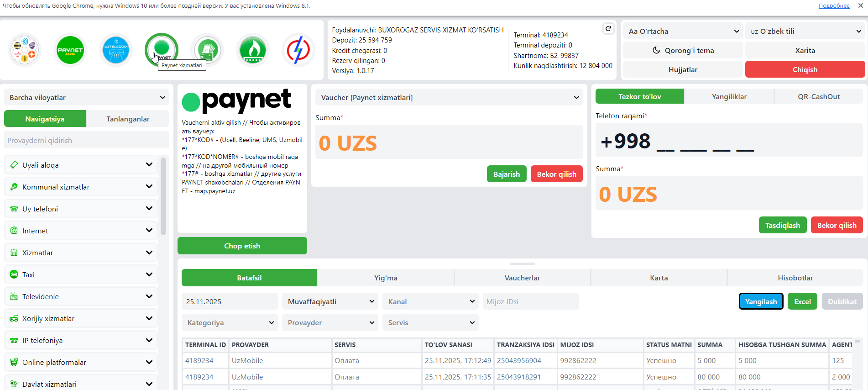Switch to the Yangiliklar tab
Image resolution: width=868 pixels, height=390 pixels.
729,96
